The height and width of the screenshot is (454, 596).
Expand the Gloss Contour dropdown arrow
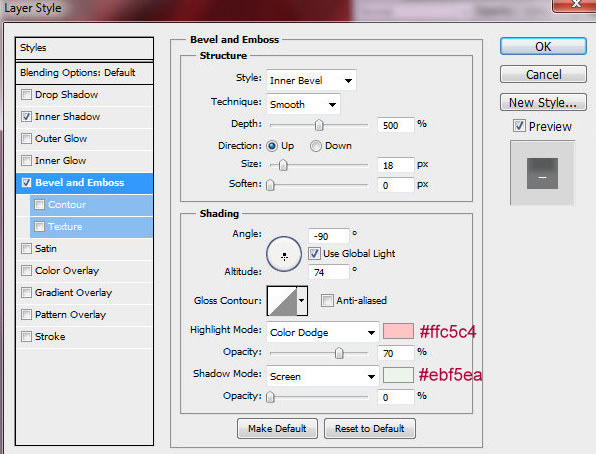pyautogui.click(x=302, y=301)
